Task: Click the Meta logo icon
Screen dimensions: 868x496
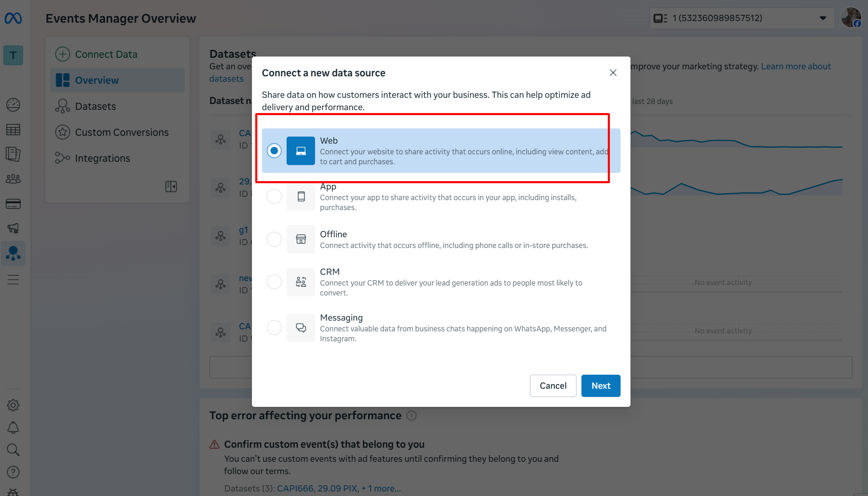Action: (x=13, y=18)
